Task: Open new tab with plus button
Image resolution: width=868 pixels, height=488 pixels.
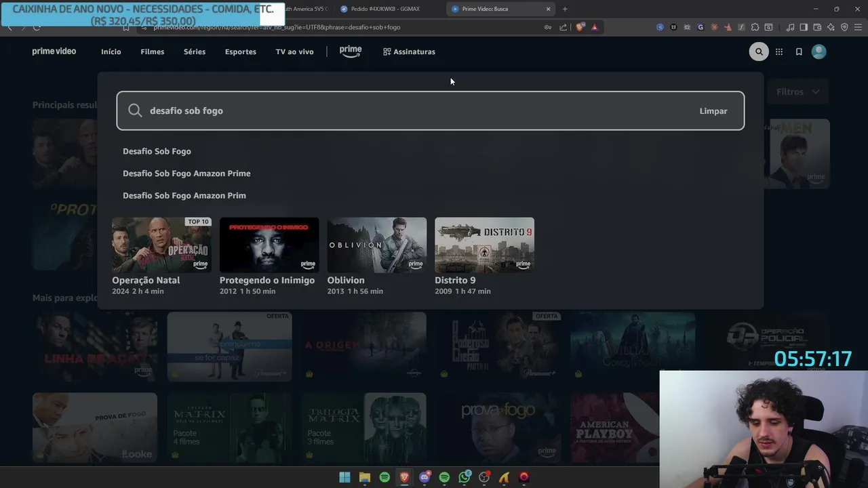Action: tap(565, 9)
